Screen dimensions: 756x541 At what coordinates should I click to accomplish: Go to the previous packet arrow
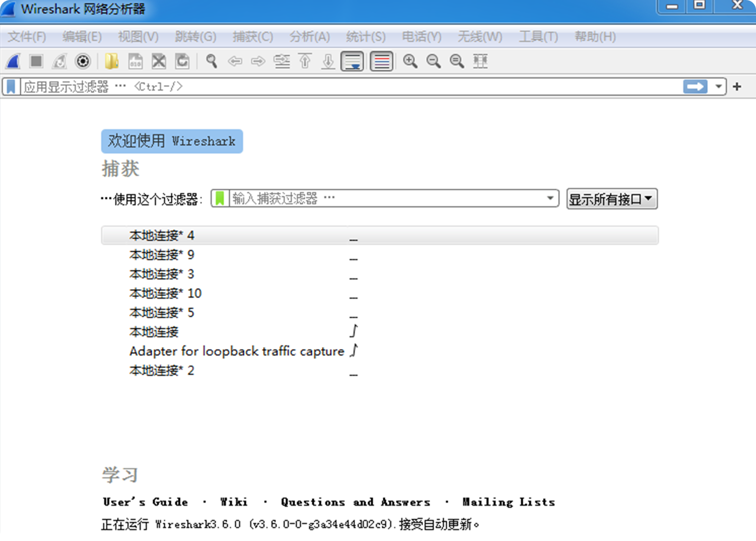pyautogui.click(x=235, y=61)
